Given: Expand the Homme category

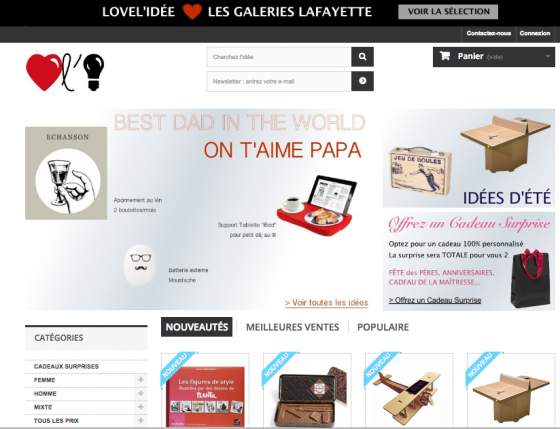Looking at the screenshot, I should pos(141,393).
